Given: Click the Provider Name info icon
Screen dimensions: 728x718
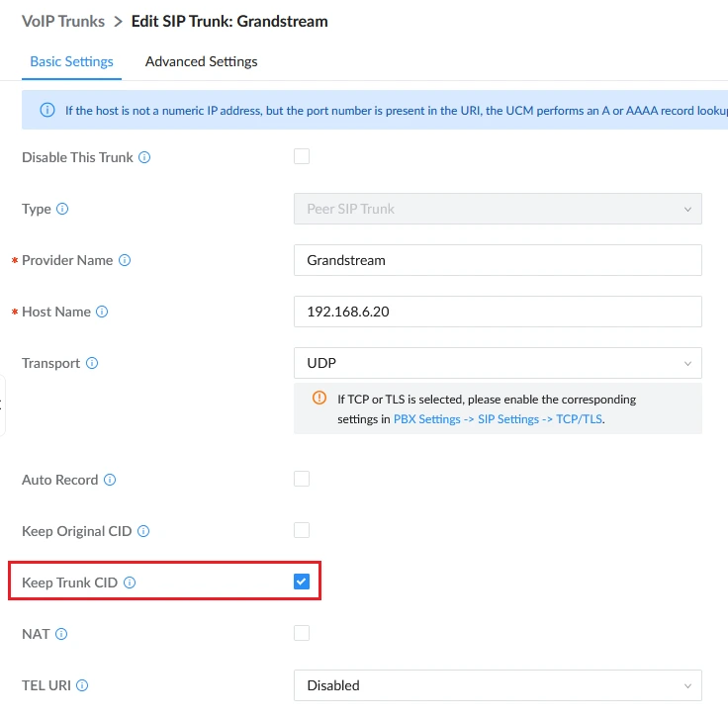Looking at the screenshot, I should click(125, 260).
